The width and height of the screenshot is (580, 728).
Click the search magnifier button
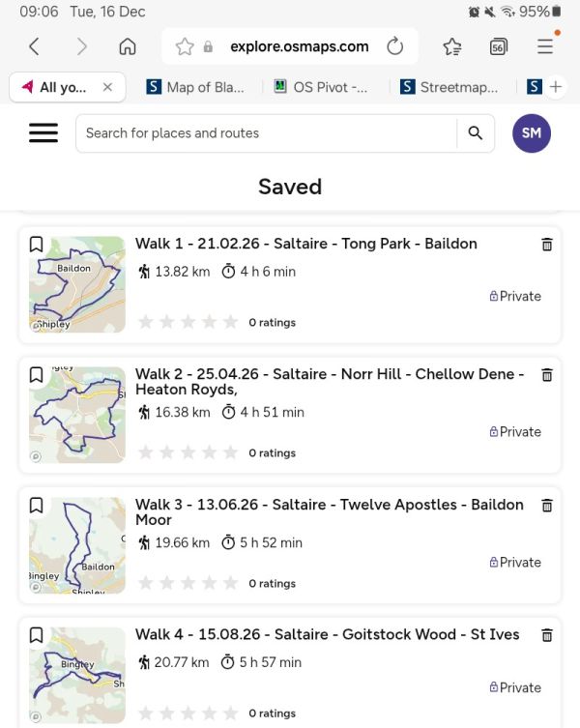475,133
